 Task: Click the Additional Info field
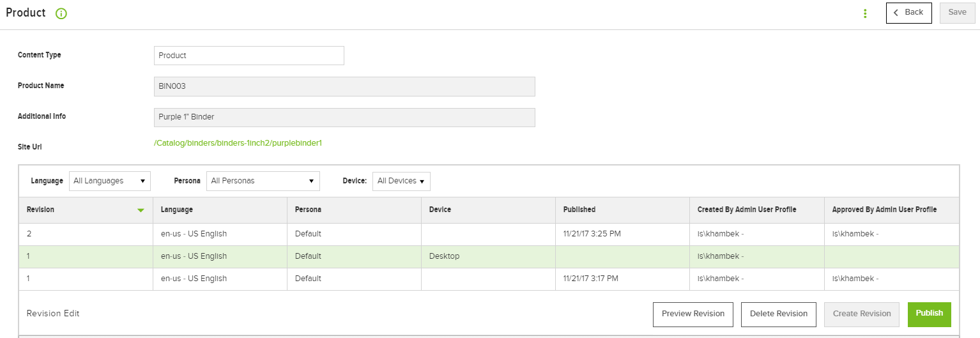tap(344, 118)
